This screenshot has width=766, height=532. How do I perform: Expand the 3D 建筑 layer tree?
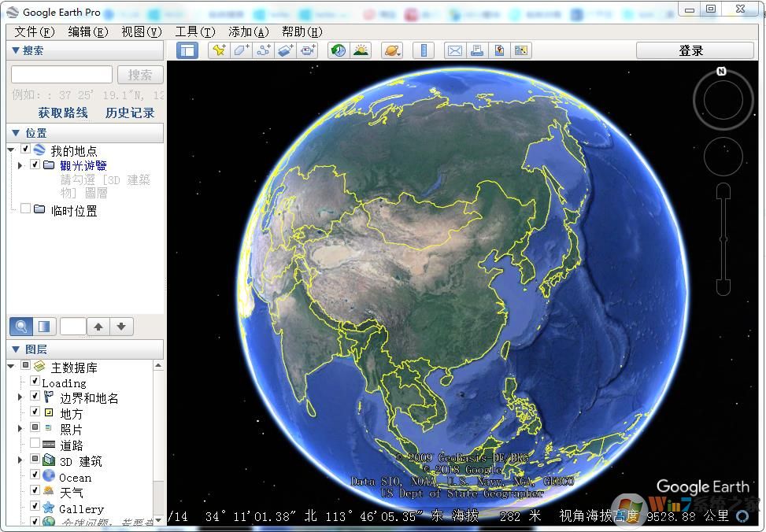point(19,460)
